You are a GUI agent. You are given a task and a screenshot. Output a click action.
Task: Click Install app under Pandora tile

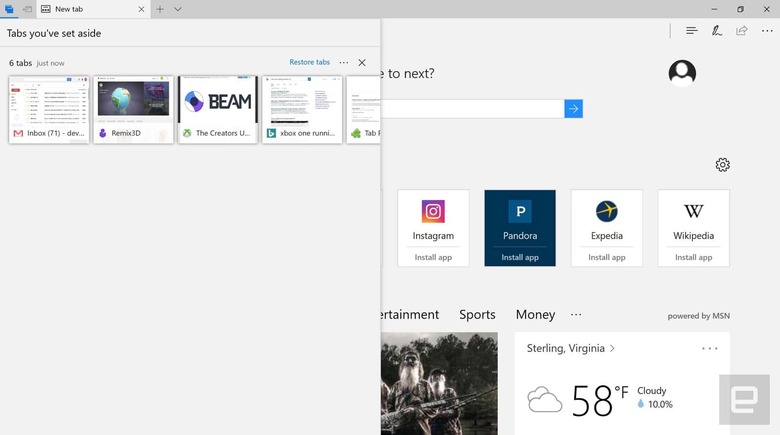520,257
